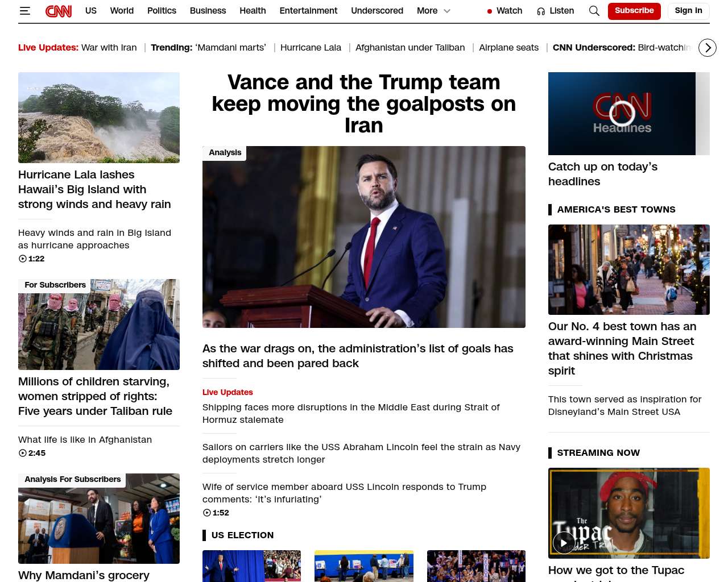Read Hurricane Lala lashes Hawaii story
The image size is (728, 582).
[94, 189]
